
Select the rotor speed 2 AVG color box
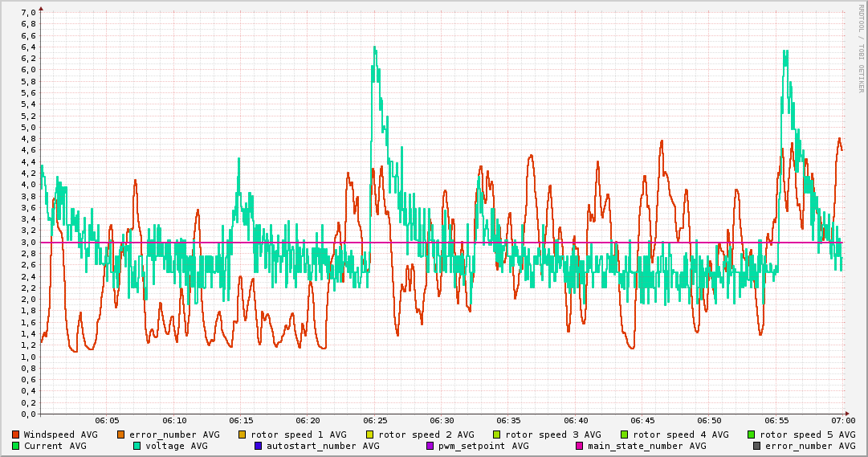click(x=370, y=435)
